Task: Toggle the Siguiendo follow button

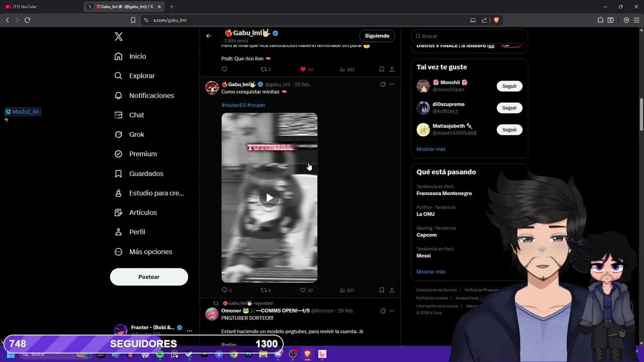Action: coord(377,36)
